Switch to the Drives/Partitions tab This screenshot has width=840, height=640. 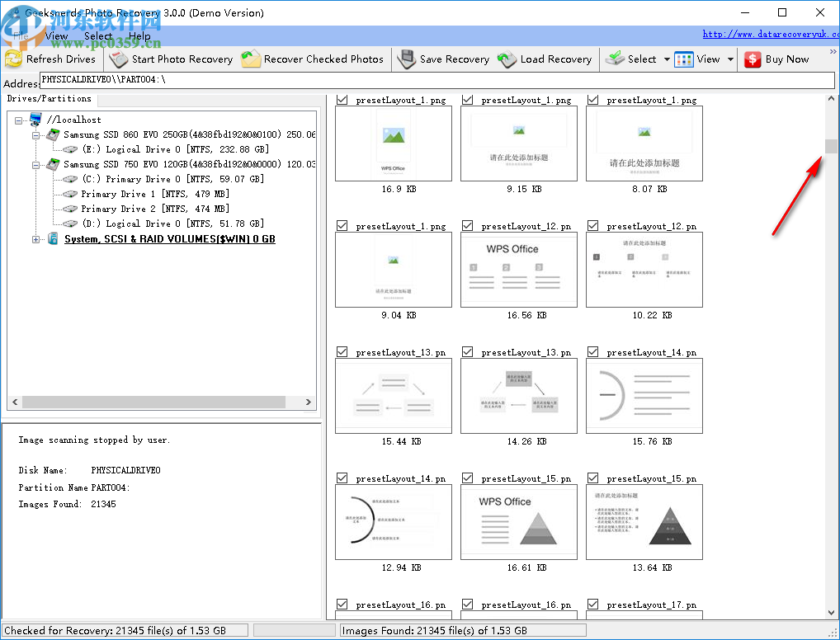click(x=50, y=98)
